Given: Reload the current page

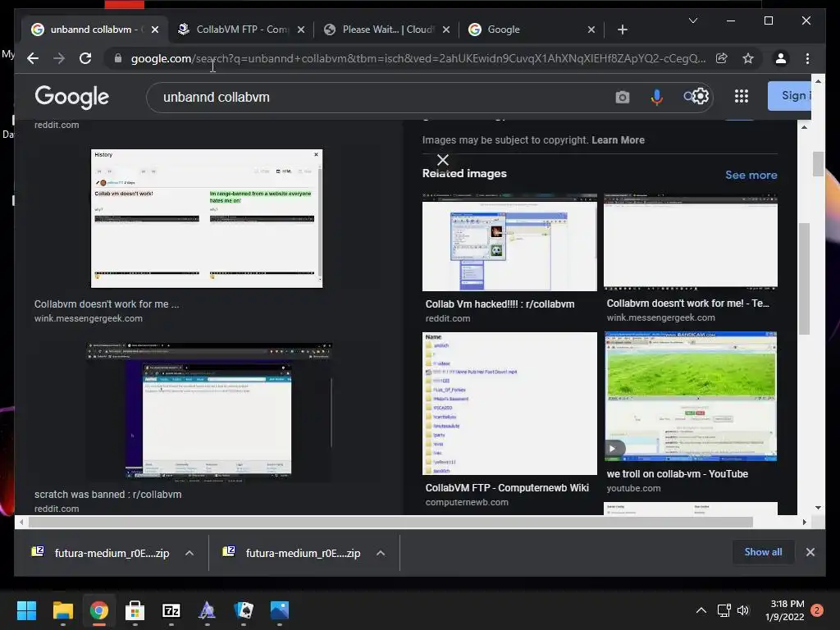Looking at the screenshot, I should [85, 58].
